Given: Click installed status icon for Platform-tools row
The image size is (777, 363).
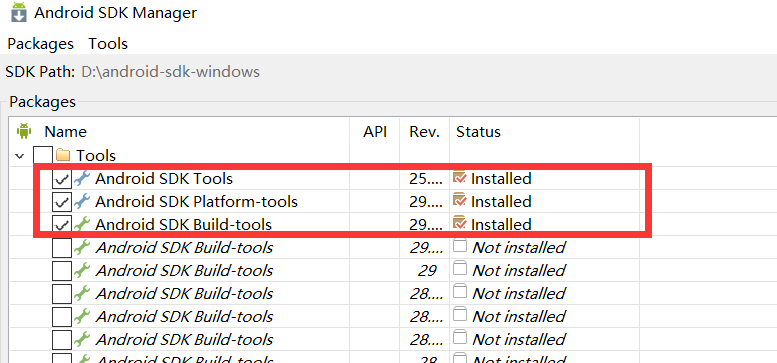Looking at the screenshot, I should point(460,201).
